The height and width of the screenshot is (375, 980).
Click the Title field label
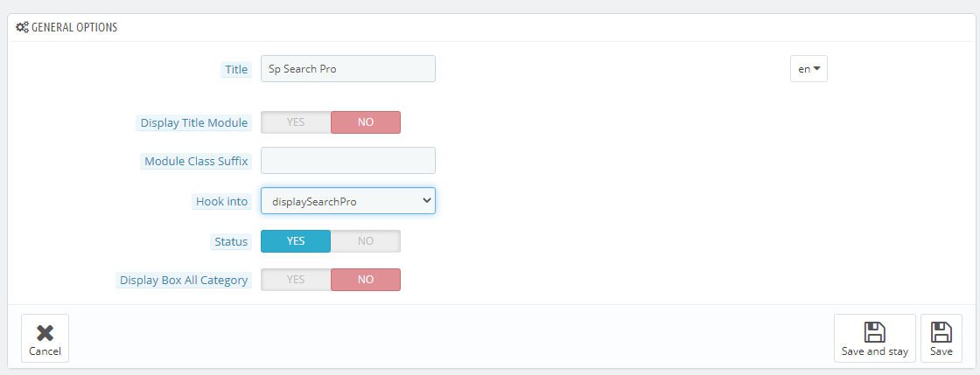[236, 69]
